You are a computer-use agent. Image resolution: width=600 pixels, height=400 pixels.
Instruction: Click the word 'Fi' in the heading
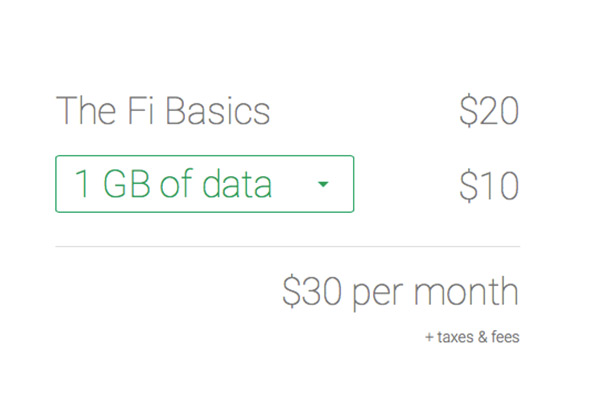point(144,110)
